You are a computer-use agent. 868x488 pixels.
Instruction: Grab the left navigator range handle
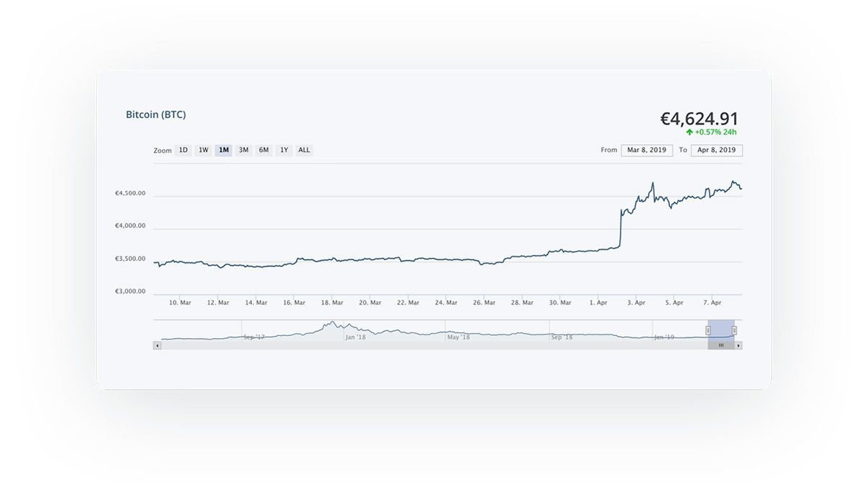(x=708, y=330)
